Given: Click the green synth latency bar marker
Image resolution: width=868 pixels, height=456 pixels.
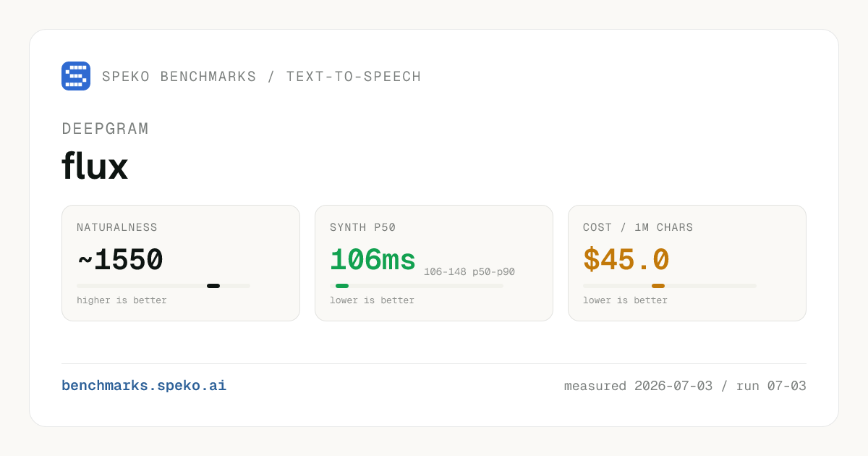Looking at the screenshot, I should (x=342, y=286).
